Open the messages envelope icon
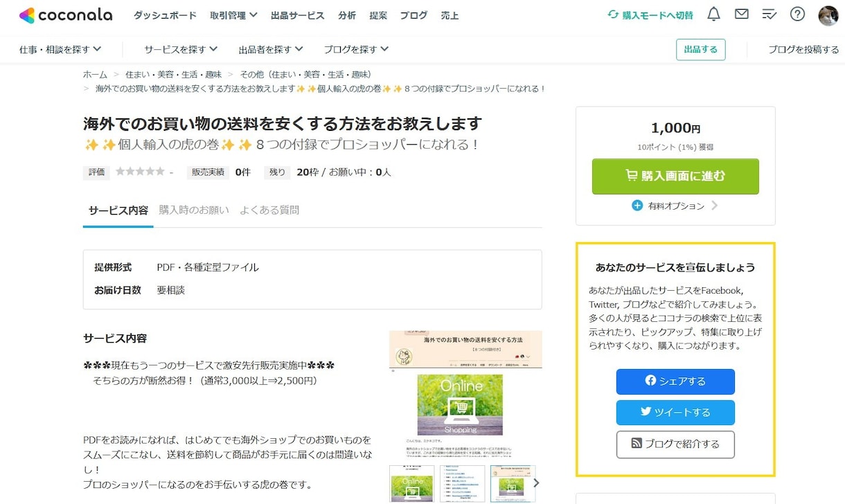This screenshot has width=845, height=504. [741, 14]
